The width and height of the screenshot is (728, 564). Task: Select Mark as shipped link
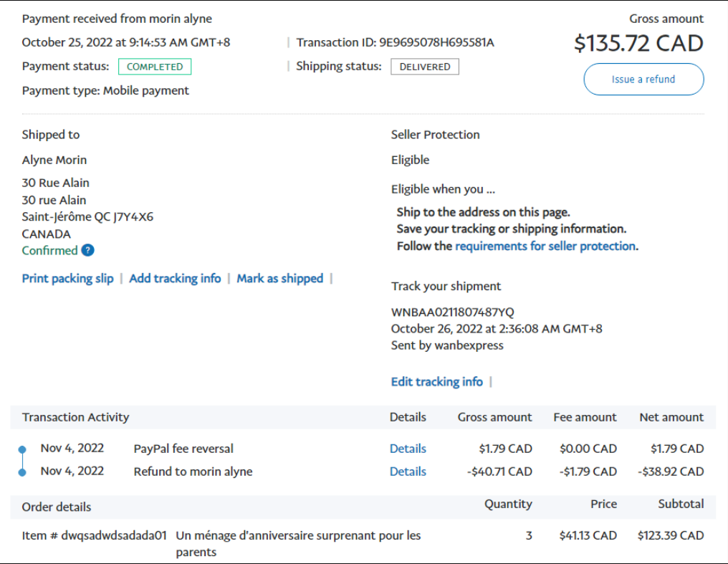pyautogui.click(x=279, y=278)
